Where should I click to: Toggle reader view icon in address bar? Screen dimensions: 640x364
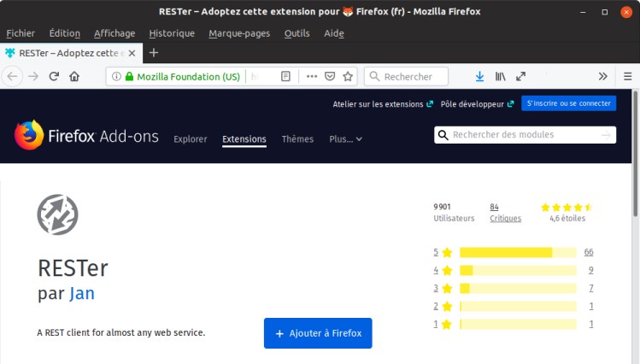coord(285,76)
